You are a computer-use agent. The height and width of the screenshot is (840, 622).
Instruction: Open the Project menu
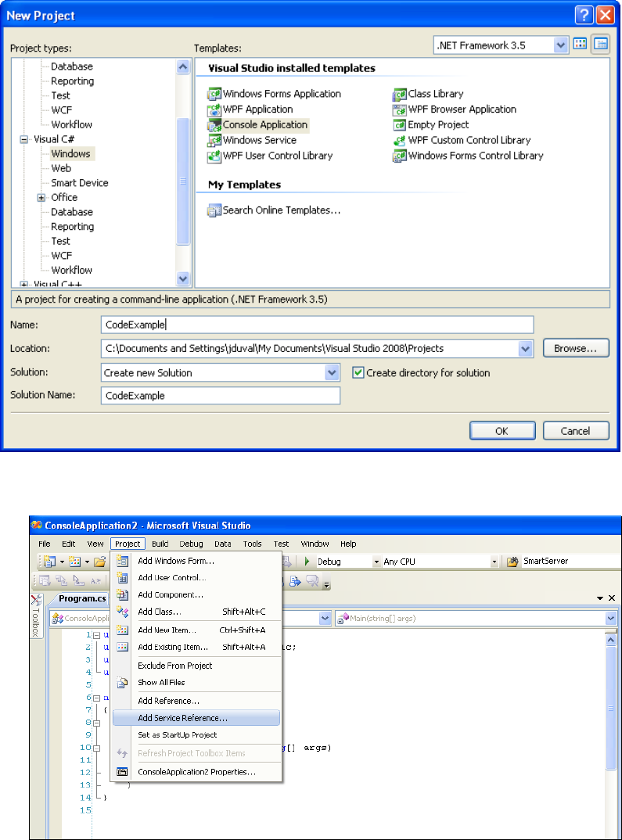pyautogui.click(x=128, y=544)
